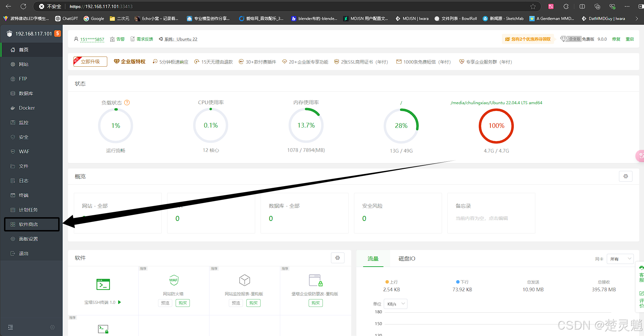Open user account 151****5857 link
The image size is (644, 336).
coord(92,39)
